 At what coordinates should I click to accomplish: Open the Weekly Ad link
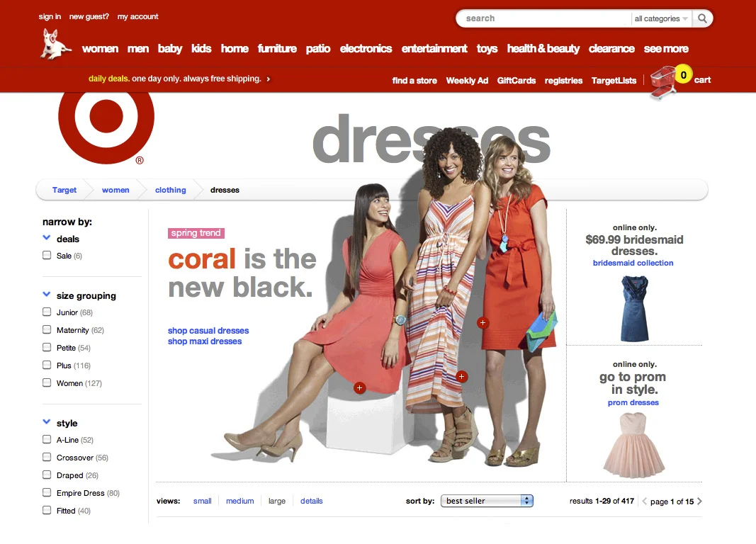[467, 81]
